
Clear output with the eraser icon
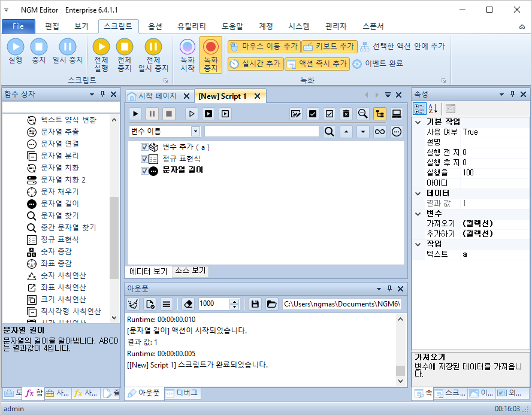pos(188,304)
